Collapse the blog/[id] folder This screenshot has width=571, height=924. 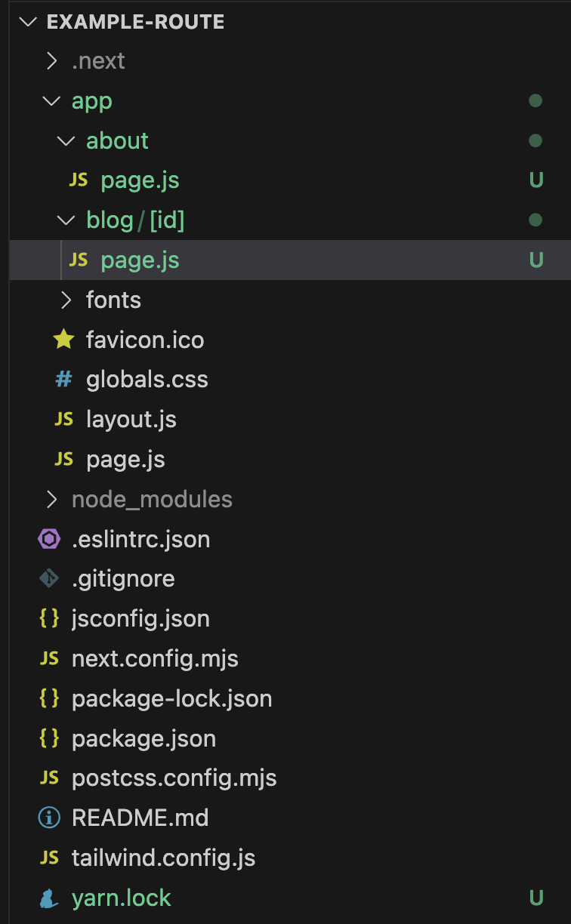pyautogui.click(x=66, y=220)
